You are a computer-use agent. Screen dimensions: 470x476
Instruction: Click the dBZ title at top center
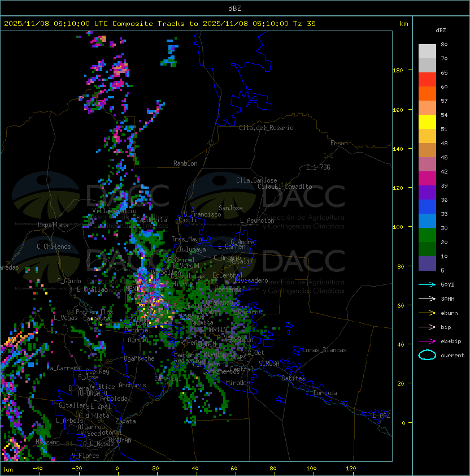235,8
